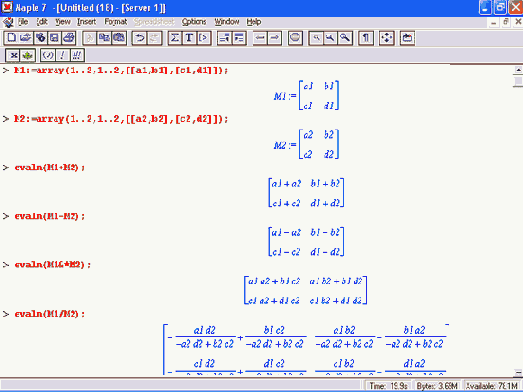The width and height of the screenshot is (523, 392).
Task: Print worksheet using the printer icon
Action: tap(69, 38)
